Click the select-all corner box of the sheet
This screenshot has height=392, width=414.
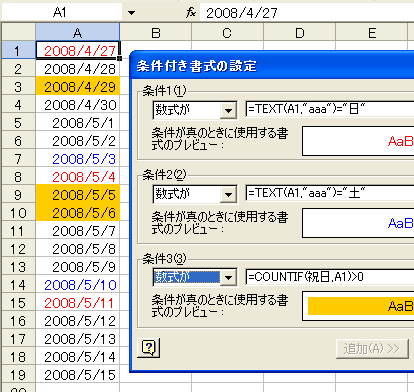(19, 33)
